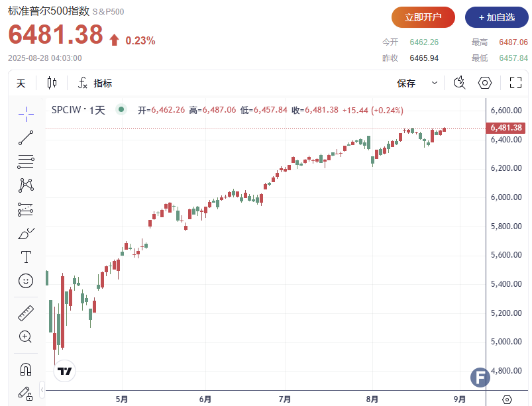Open the 天 time interval dropdown
The width and height of the screenshot is (532, 406).
click(21, 83)
